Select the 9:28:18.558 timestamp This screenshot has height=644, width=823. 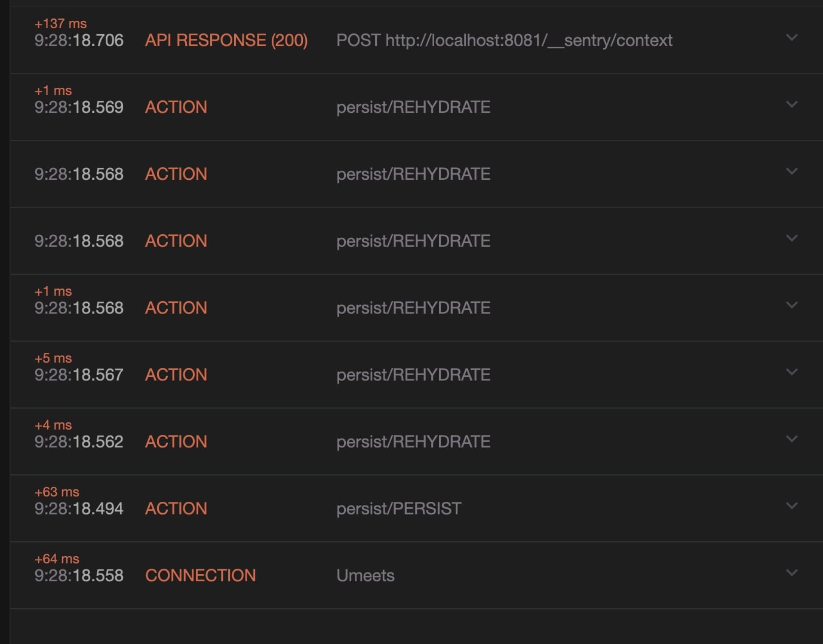79,575
